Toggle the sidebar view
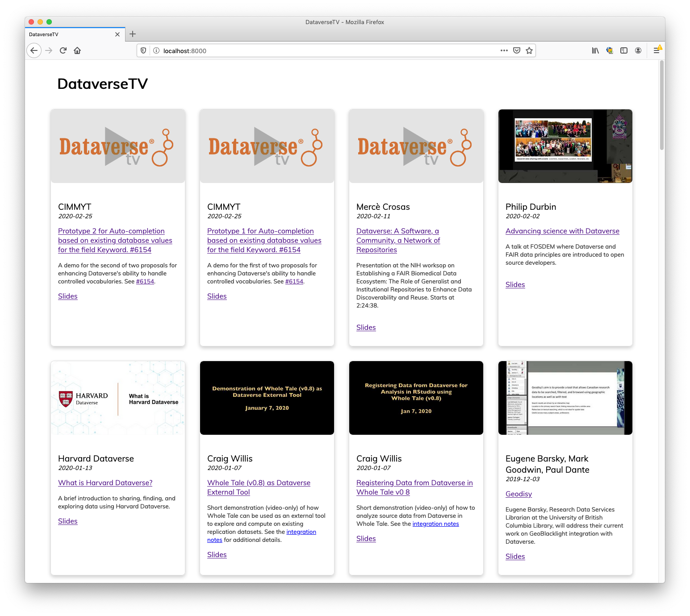This screenshot has width=690, height=616. (x=624, y=50)
